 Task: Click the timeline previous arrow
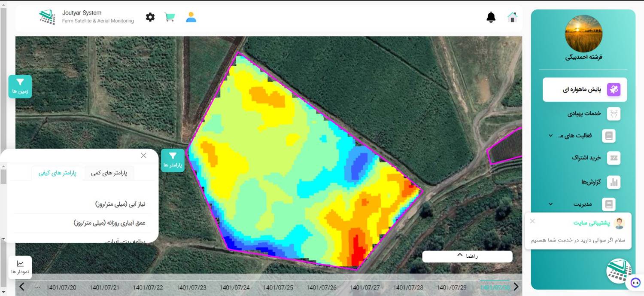(22, 287)
